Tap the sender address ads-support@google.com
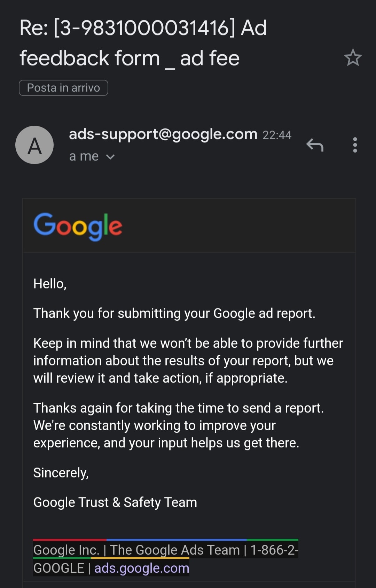The image size is (376, 588). (163, 134)
